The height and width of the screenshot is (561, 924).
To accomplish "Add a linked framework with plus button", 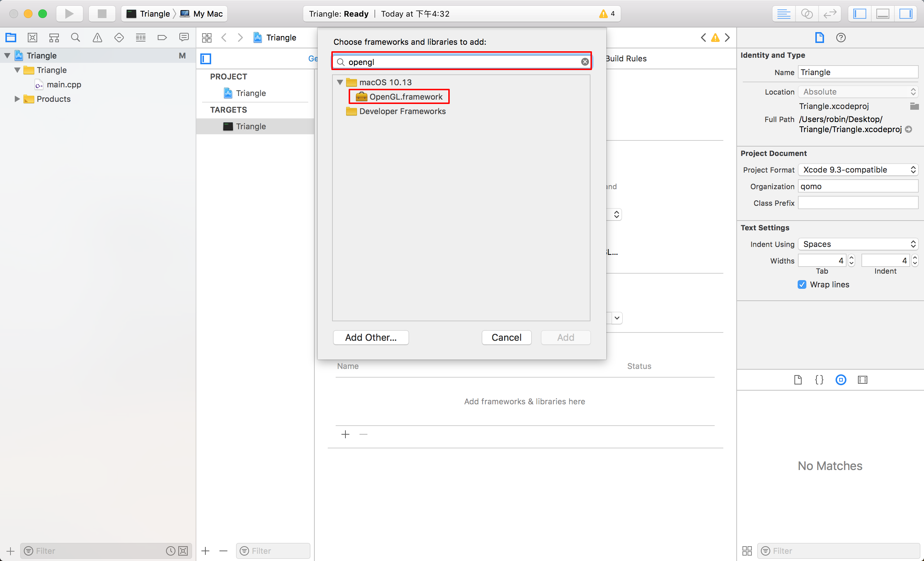I will (x=345, y=434).
